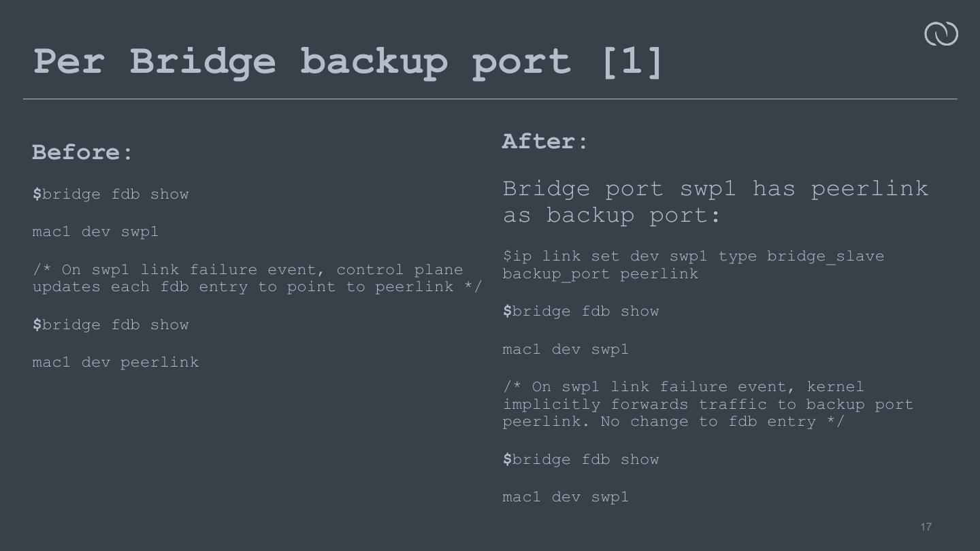The image size is (980, 551).
Task: Click the second "$bridge fdb show" command under Before
Action: click(x=110, y=325)
